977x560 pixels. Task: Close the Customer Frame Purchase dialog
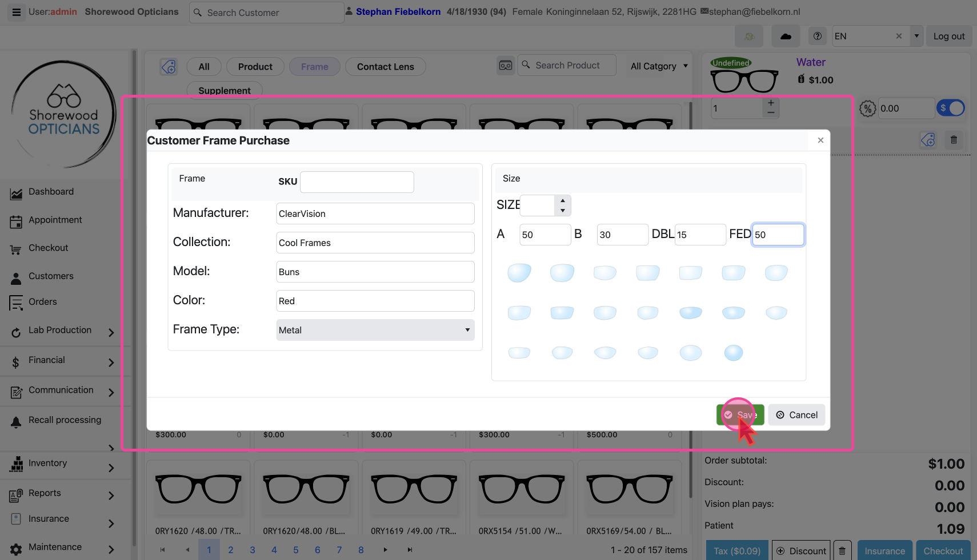click(820, 140)
